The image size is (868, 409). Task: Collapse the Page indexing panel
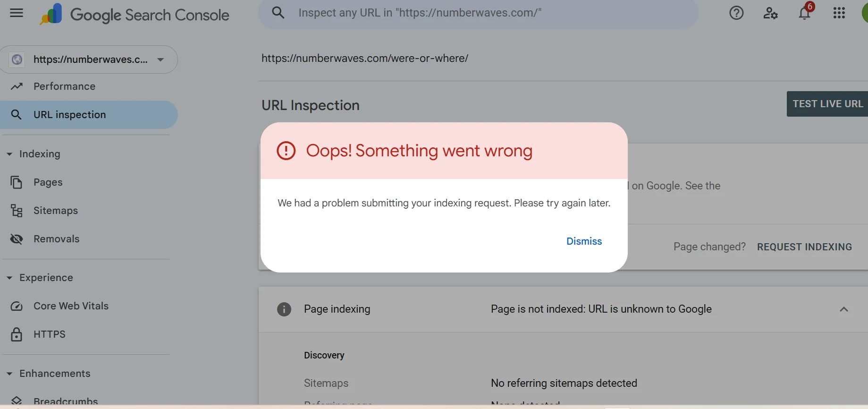click(843, 309)
